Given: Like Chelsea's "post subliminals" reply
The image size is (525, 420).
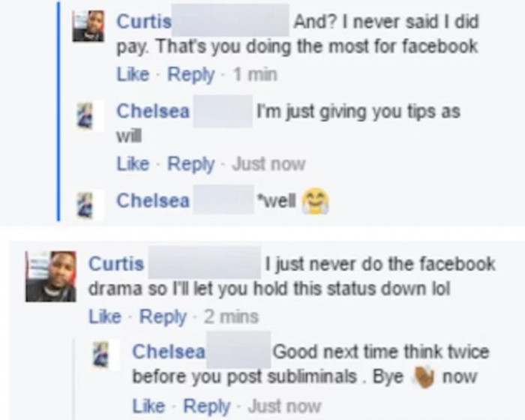Looking at the screenshot, I should tap(148, 406).
